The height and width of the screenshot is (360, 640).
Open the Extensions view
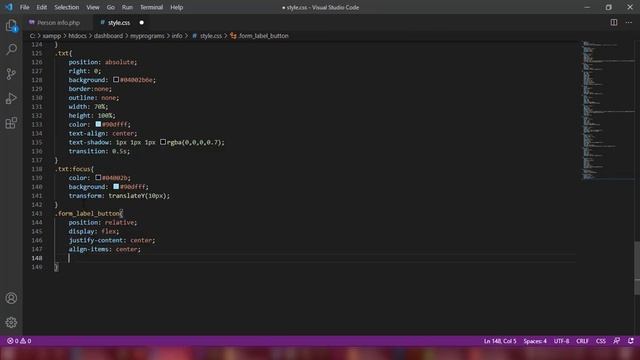11,123
